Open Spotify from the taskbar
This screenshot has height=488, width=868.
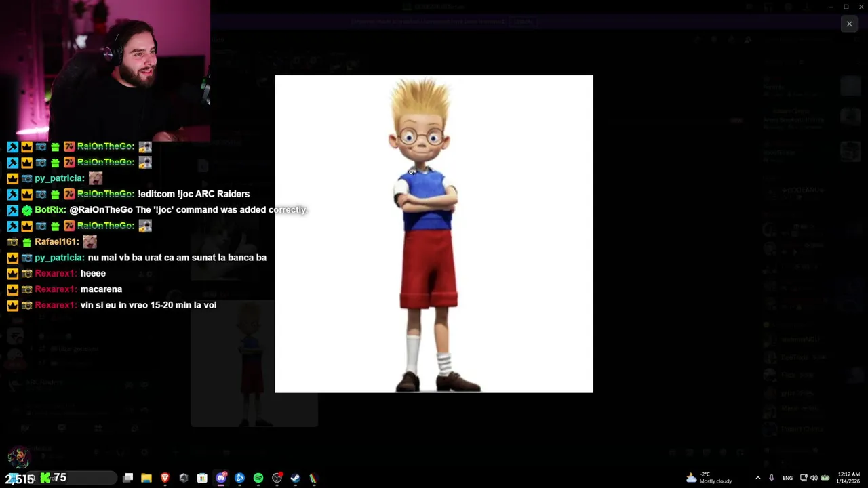(x=258, y=478)
